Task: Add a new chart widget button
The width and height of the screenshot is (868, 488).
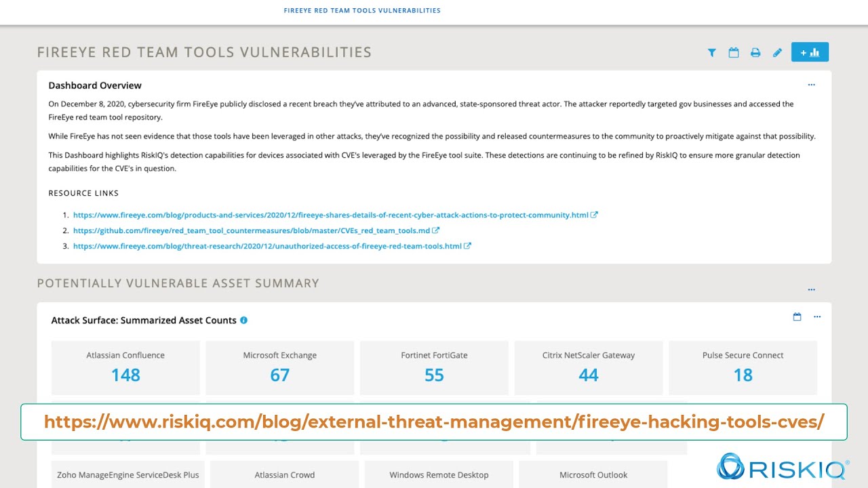Action: [810, 52]
